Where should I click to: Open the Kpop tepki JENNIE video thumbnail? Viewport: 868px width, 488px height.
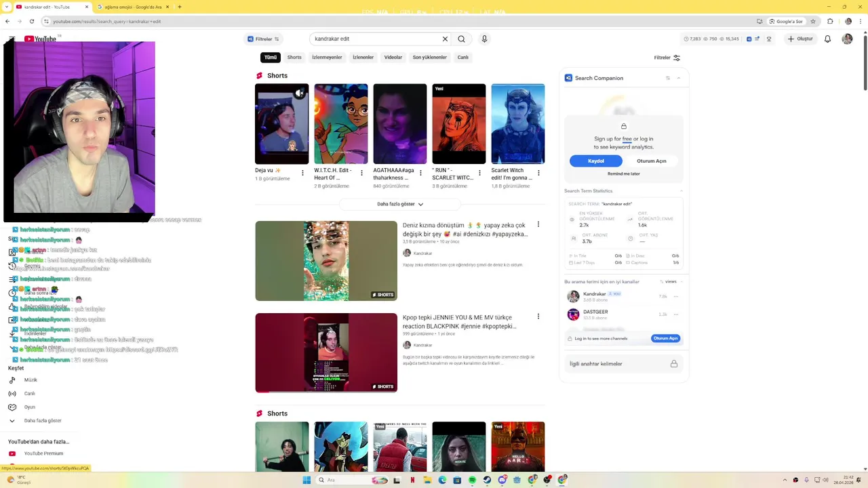(326, 352)
